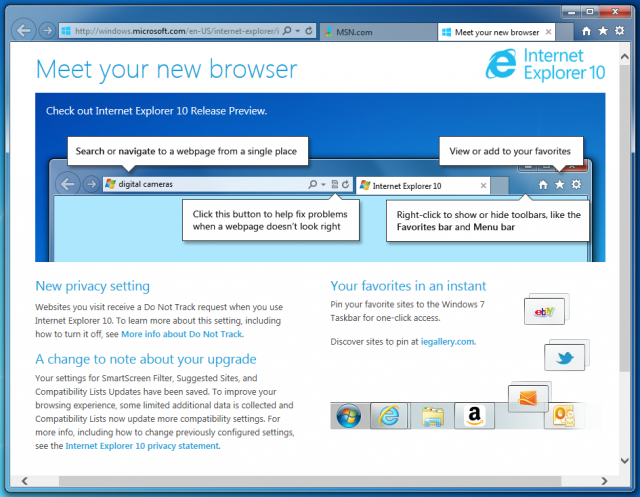Click the Internet Explorer 10 logo
This screenshot has height=497, width=640.
pos(545,64)
